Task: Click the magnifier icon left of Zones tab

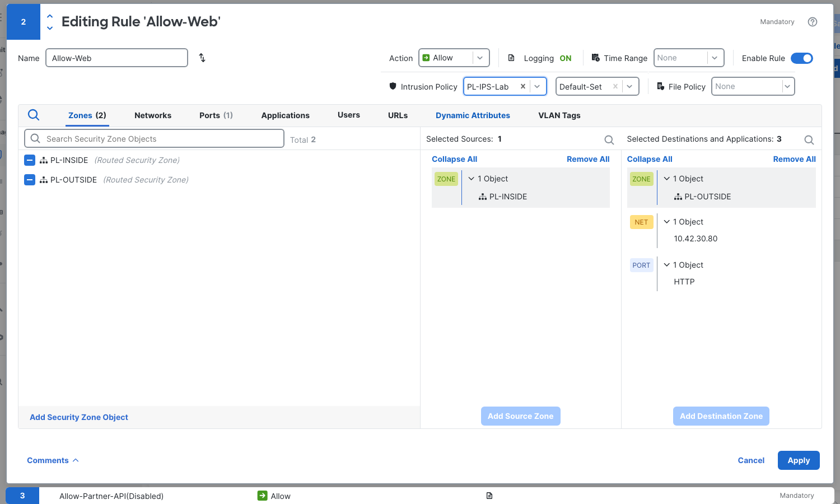Action: pyautogui.click(x=34, y=115)
